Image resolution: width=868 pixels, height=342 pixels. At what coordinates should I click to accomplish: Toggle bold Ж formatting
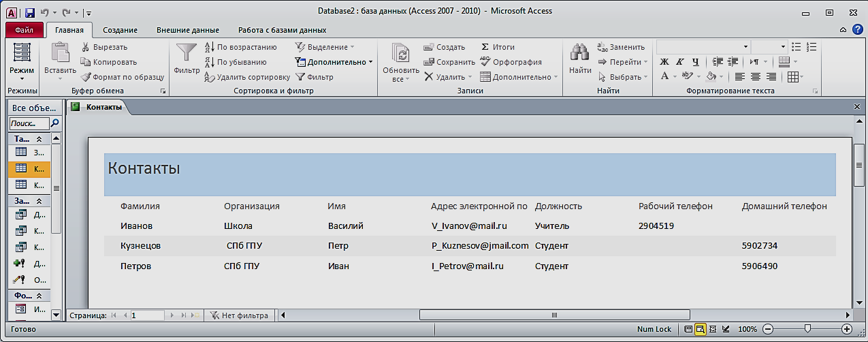(x=665, y=61)
